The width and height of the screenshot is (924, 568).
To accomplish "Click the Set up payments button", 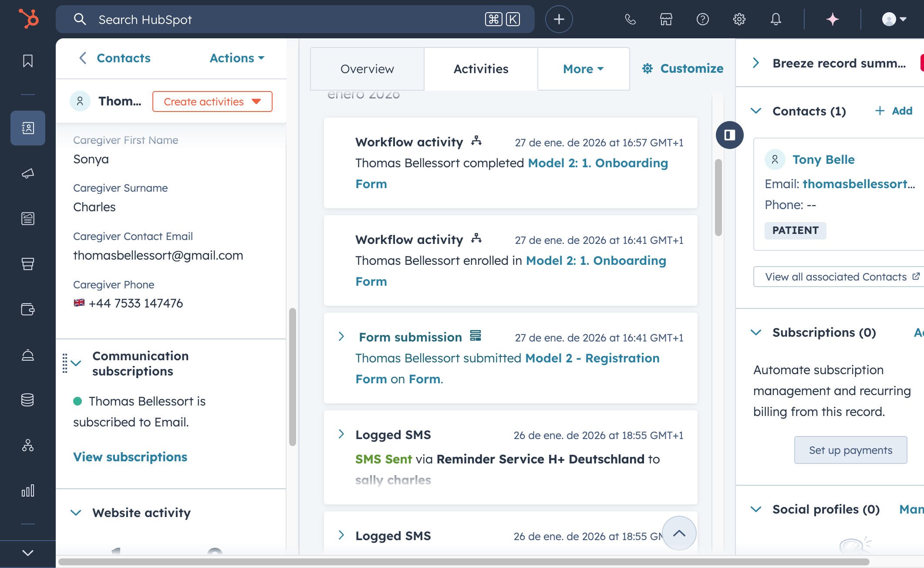I will (x=850, y=450).
